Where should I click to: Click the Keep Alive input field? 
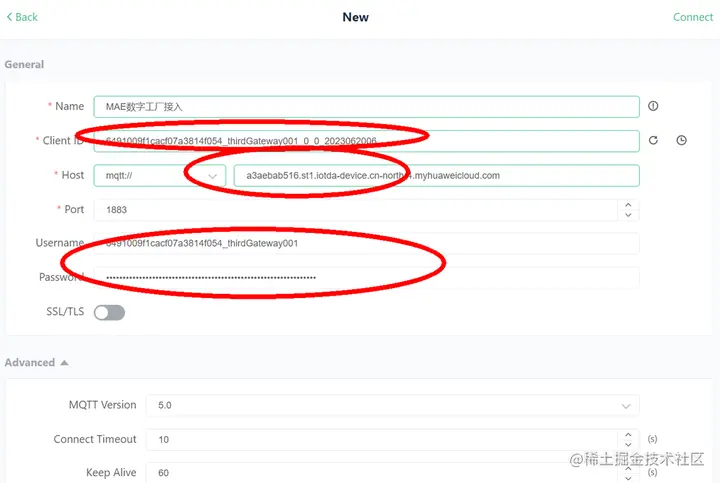(x=382, y=473)
